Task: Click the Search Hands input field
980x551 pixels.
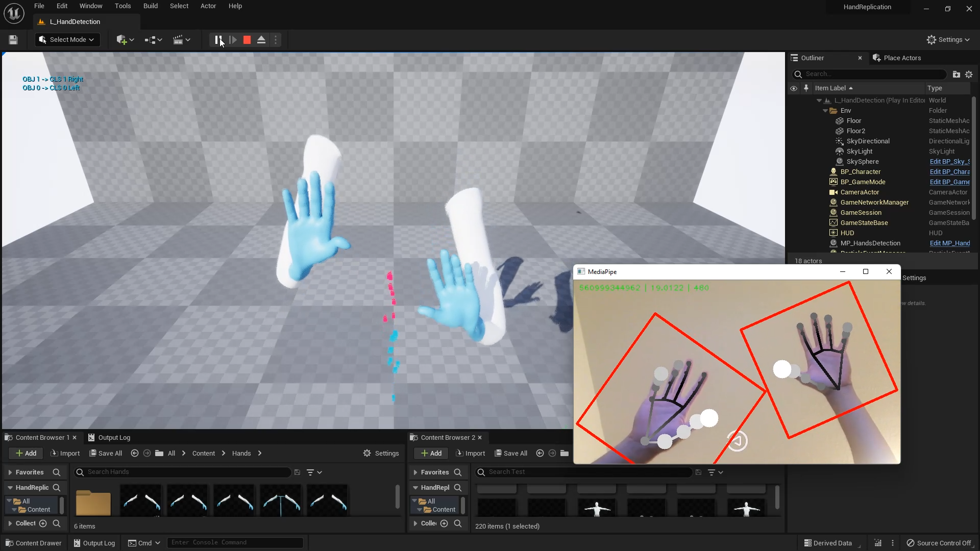Action: tap(184, 472)
